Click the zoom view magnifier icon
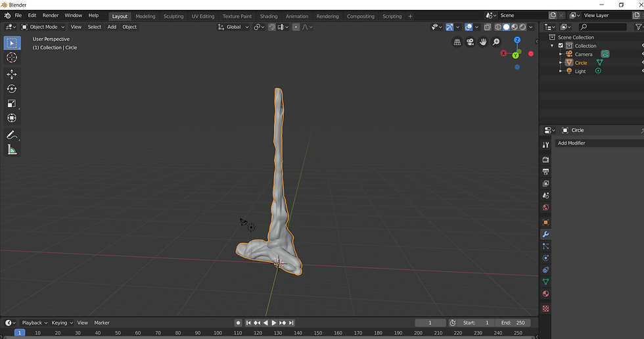The image size is (644, 339). tap(496, 42)
